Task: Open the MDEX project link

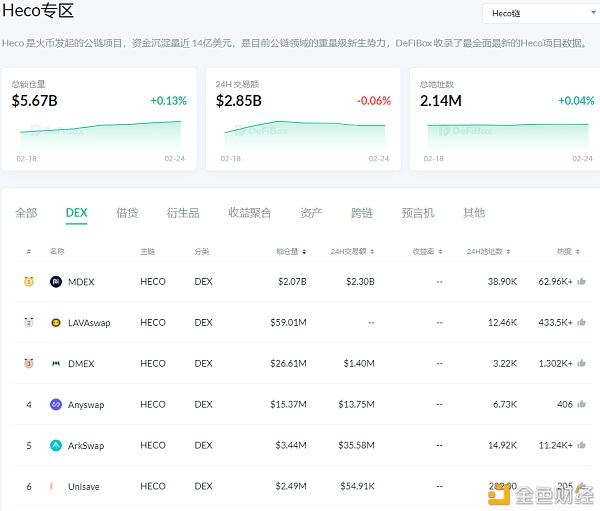Action: tap(81, 282)
